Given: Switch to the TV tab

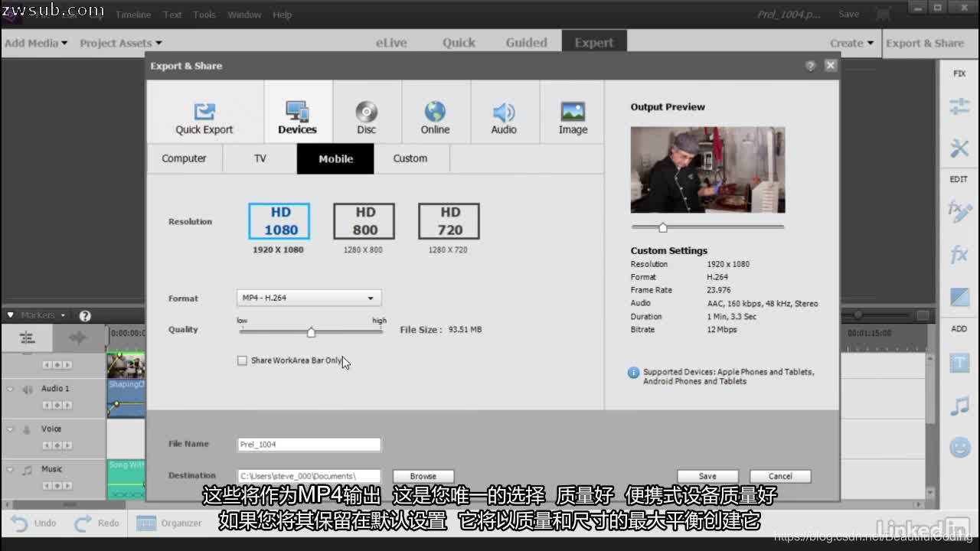Looking at the screenshot, I should click(x=260, y=158).
